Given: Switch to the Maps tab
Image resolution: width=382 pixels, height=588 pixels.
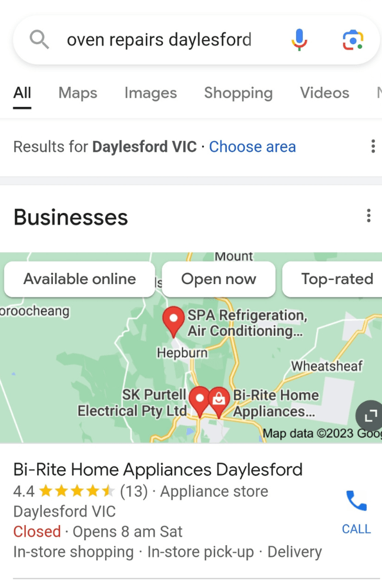Looking at the screenshot, I should point(78,93).
